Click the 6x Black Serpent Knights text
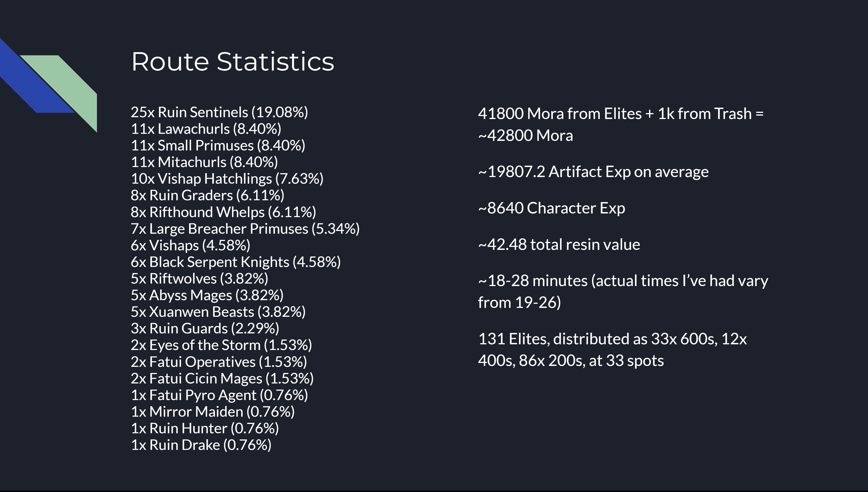 tap(236, 262)
